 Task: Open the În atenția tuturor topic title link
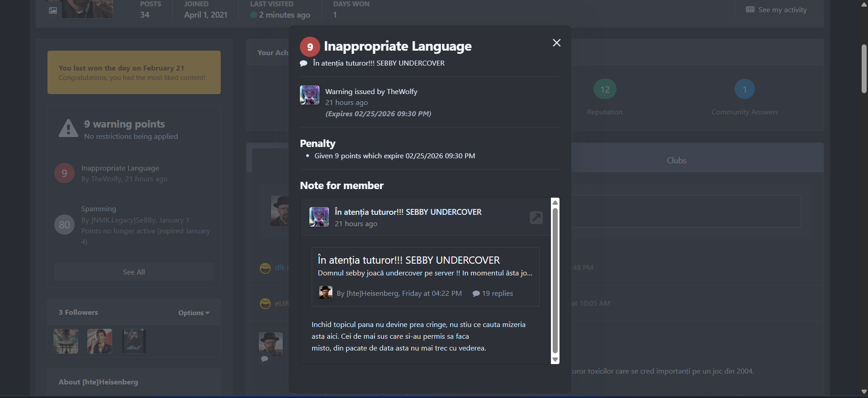point(408,260)
